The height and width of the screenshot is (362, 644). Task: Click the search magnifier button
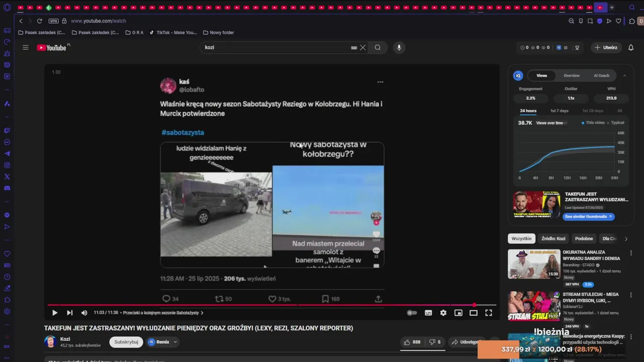[x=377, y=47]
